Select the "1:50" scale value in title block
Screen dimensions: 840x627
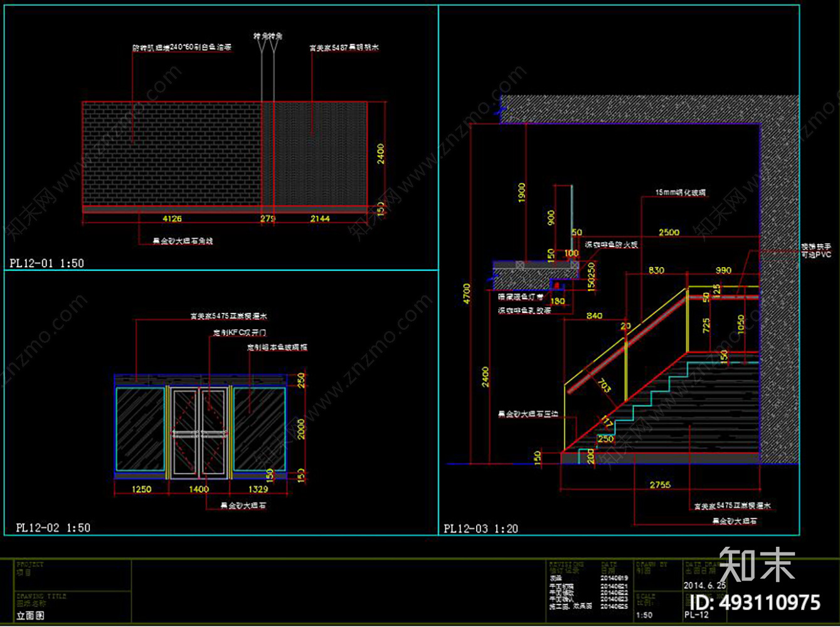point(644,616)
